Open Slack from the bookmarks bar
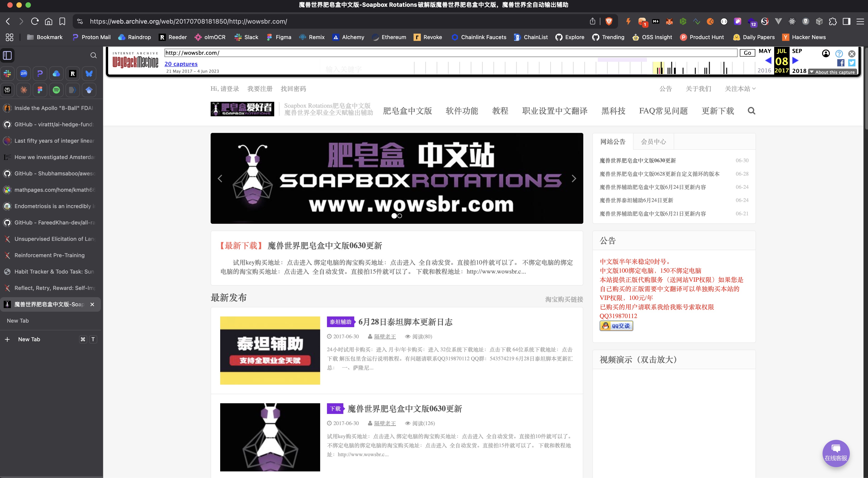This screenshot has width=868, height=478. click(x=246, y=37)
